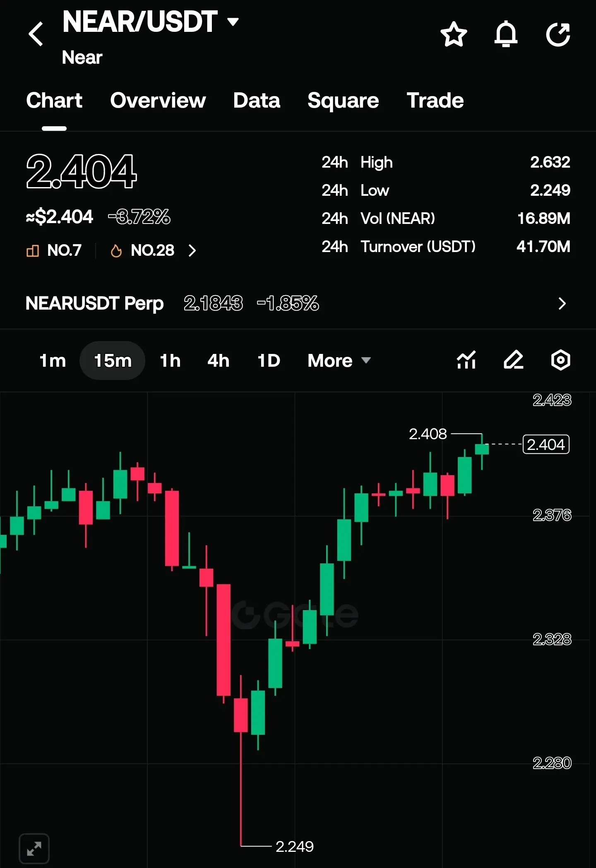
Task: Go back using the left arrow
Action: (x=36, y=34)
